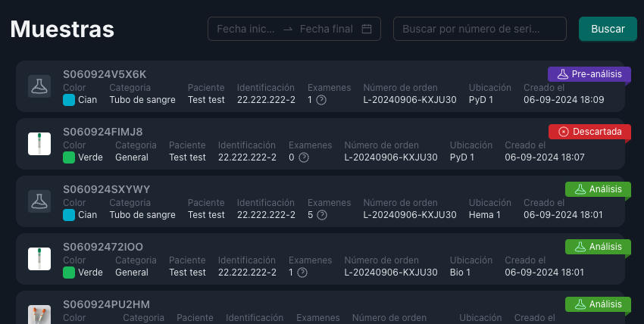The height and width of the screenshot is (324, 644).
Task: Click help icon beside Examenes count 1 in S060924V5X6K
Action: pos(321,100)
